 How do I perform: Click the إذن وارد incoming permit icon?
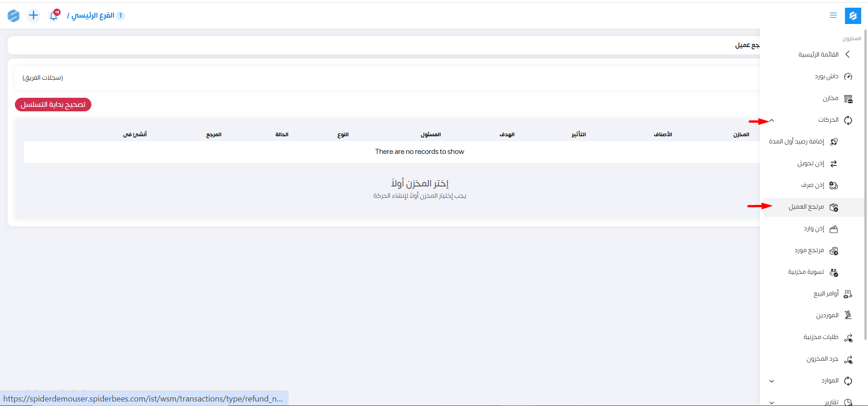[x=834, y=229]
